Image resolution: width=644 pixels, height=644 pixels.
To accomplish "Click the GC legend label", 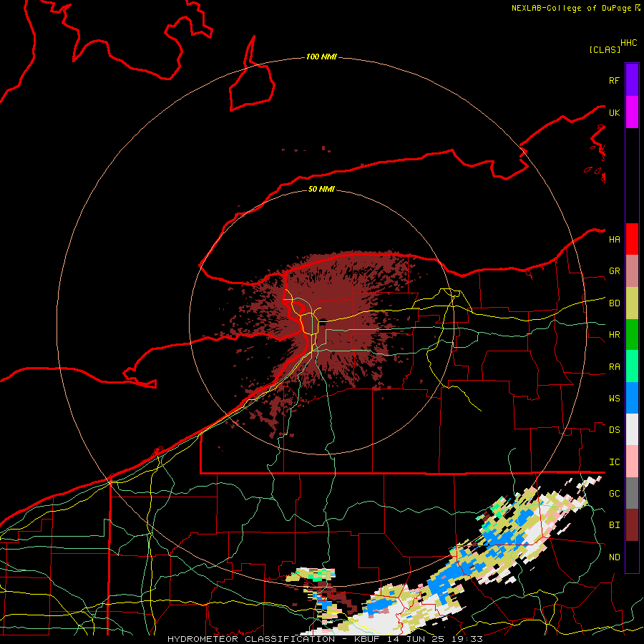I will [614, 494].
